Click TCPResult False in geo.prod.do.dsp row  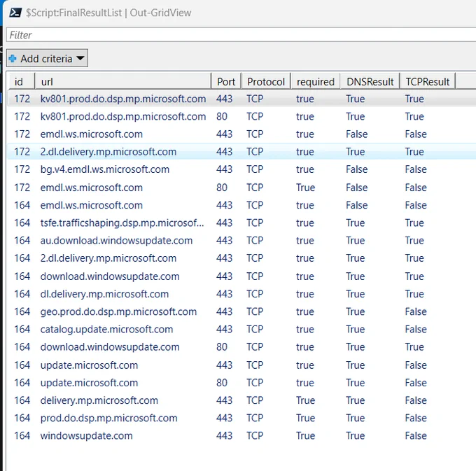pos(416,311)
